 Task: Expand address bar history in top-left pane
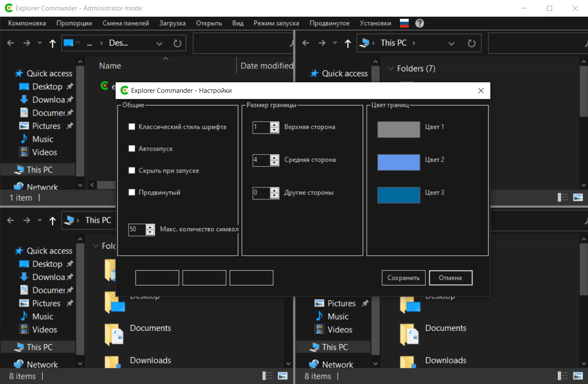click(159, 43)
